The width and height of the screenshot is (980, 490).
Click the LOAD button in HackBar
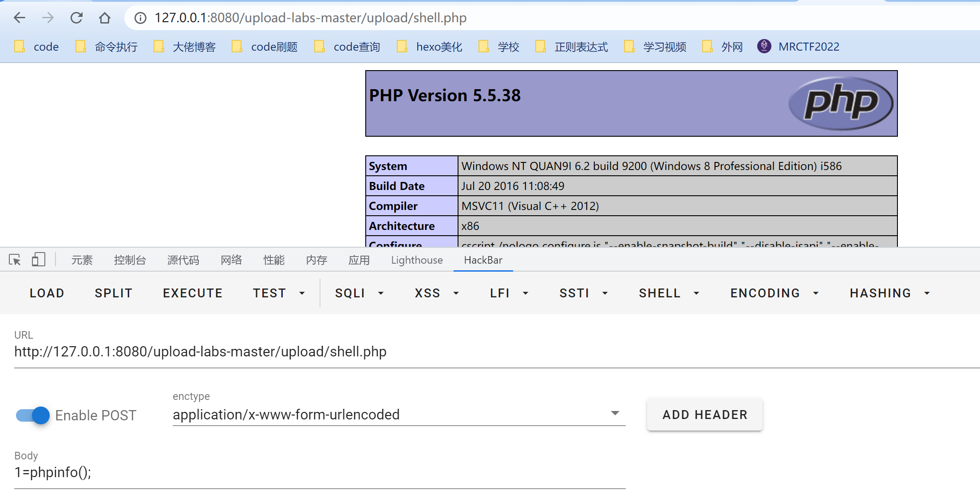pyautogui.click(x=47, y=293)
